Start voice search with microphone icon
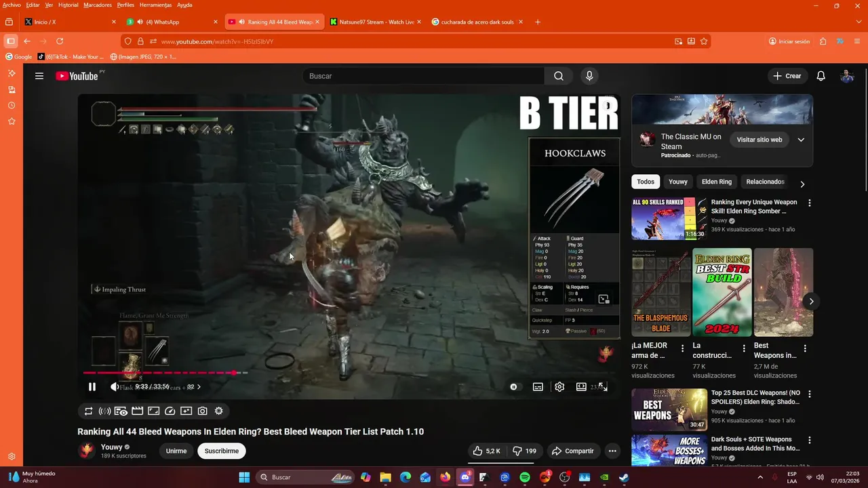The width and height of the screenshot is (868, 488). tap(589, 76)
